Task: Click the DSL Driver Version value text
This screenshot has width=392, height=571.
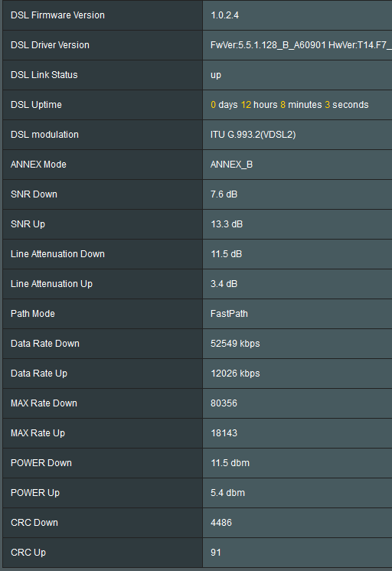Action: 301,45
